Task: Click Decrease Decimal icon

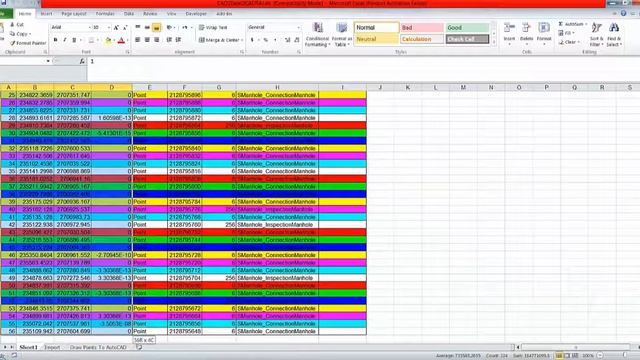Action: coord(297,40)
